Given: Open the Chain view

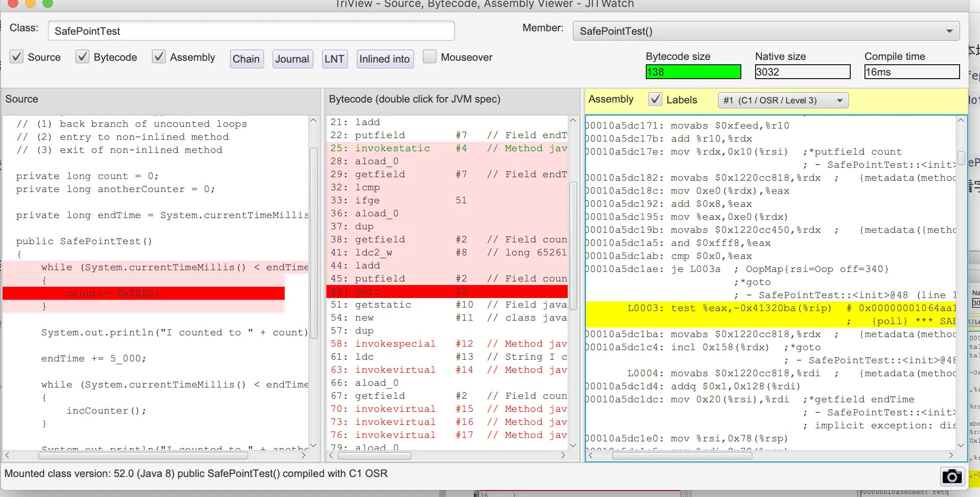Looking at the screenshot, I should tap(246, 59).
